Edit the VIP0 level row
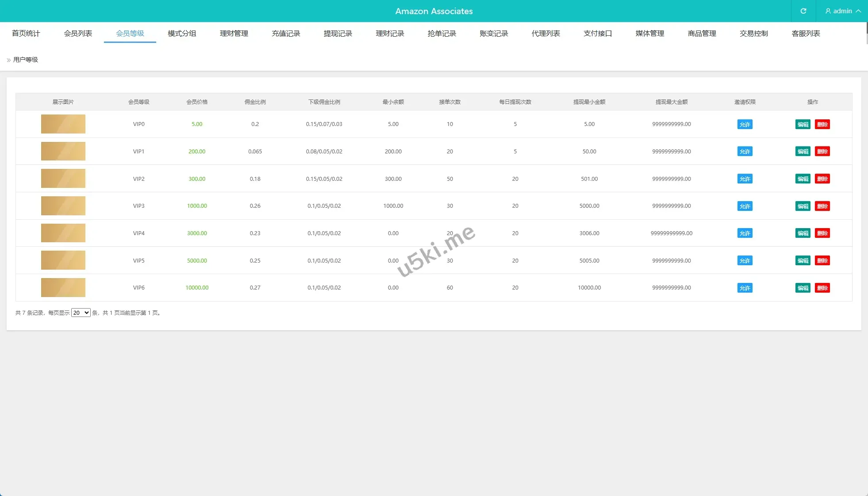Screen dimensions: 868x496 803,124
